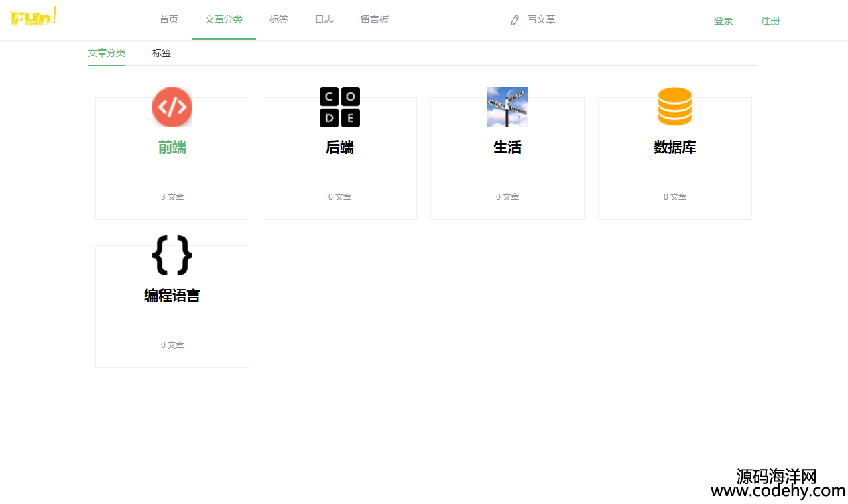Click the Fun! site logo
Image resolution: width=848 pixels, height=504 pixels.
tap(34, 18)
